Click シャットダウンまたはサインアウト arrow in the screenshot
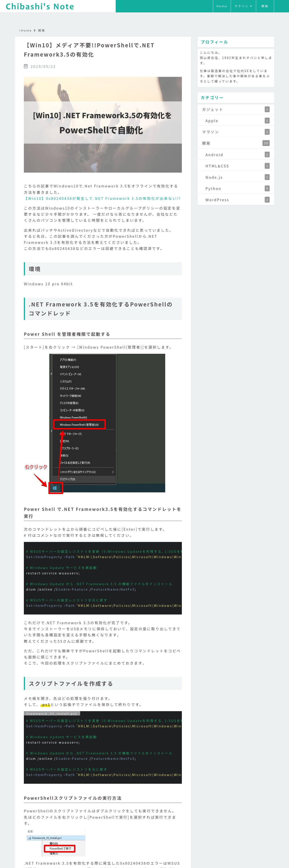This screenshot has width=289, height=868. pyautogui.click(x=113, y=472)
